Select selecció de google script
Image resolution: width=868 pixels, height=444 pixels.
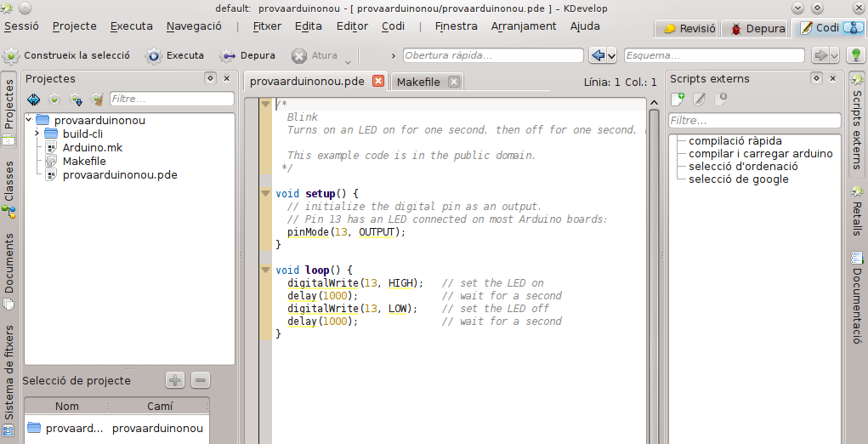tap(739, 179)
